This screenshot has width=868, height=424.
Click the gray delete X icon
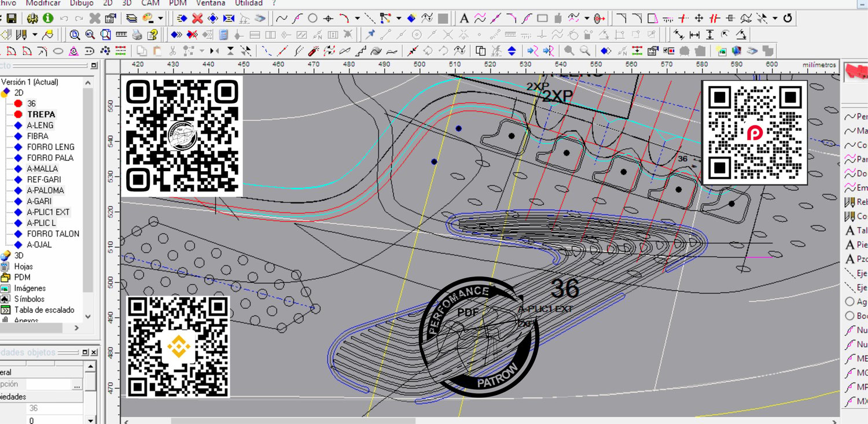[x=95, y=19]
